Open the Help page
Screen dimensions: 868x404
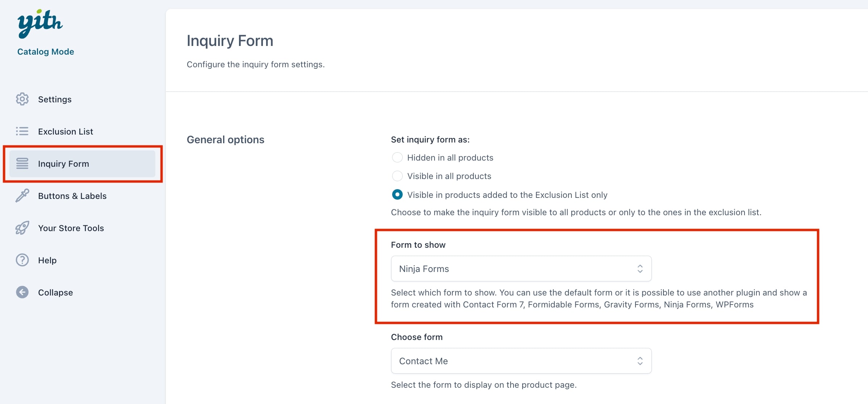pyautogui.click(x=82, y=260)
